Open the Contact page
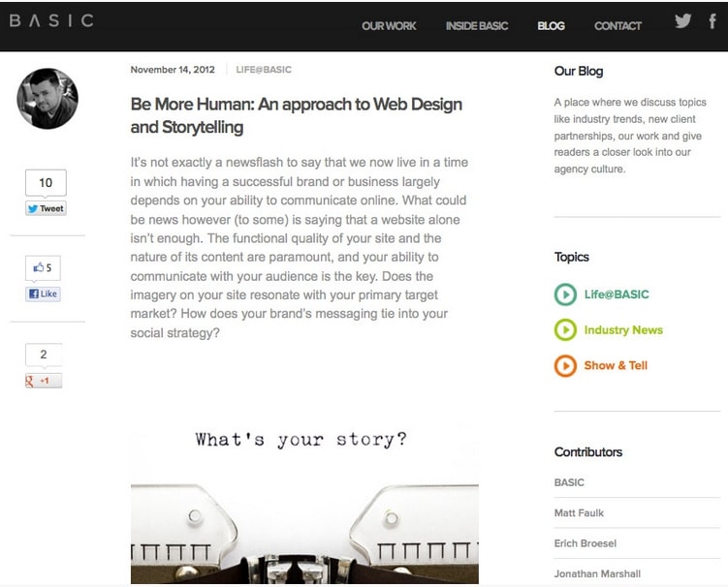This screenshot has height=587, width=728. pos(617,26)
